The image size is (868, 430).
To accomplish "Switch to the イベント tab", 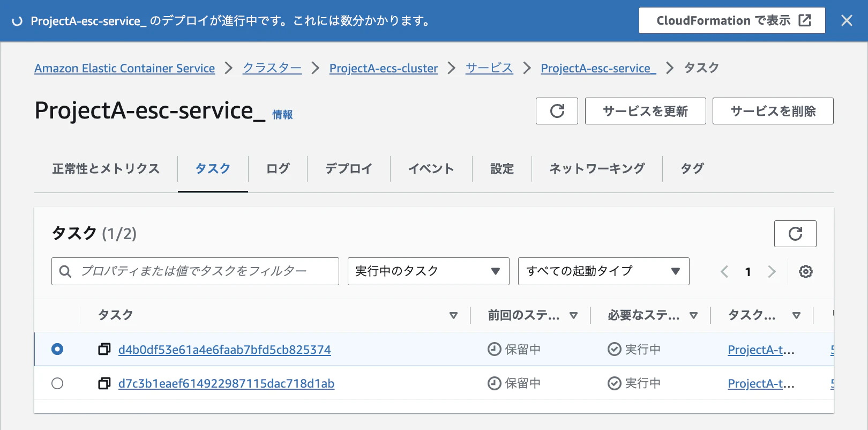I will pyautogui.click(x=431, y=169).
